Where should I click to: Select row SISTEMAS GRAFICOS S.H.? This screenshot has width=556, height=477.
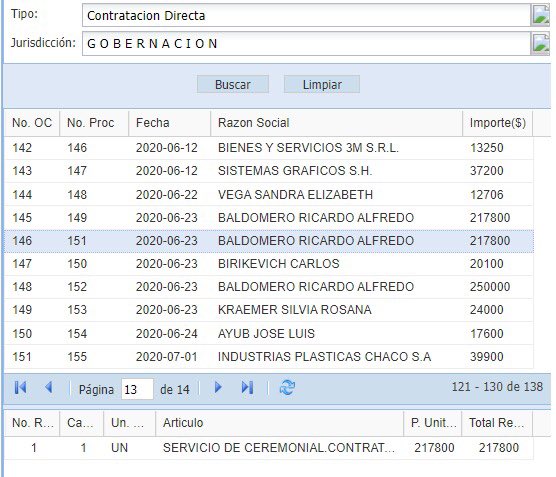(269, 171)
